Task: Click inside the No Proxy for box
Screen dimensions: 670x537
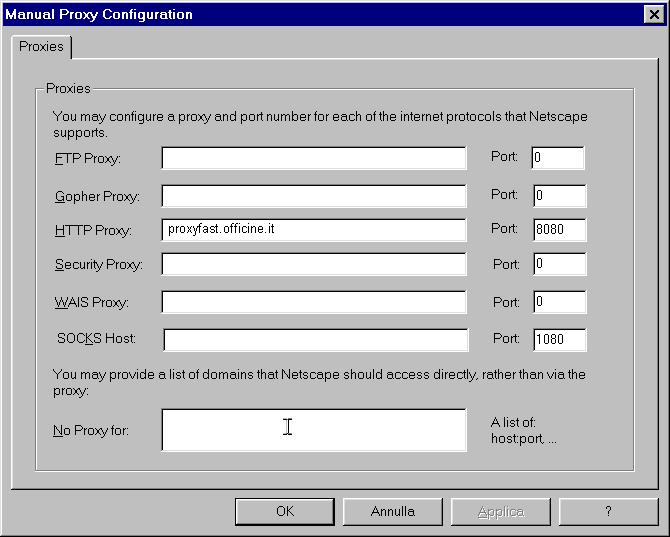Action: point(313,430)
